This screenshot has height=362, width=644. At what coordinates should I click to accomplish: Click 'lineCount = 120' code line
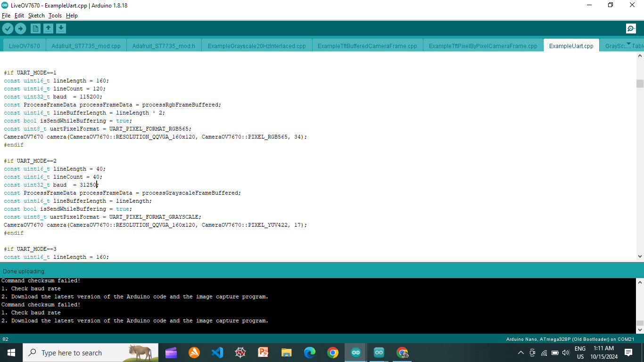pos(55,89)
